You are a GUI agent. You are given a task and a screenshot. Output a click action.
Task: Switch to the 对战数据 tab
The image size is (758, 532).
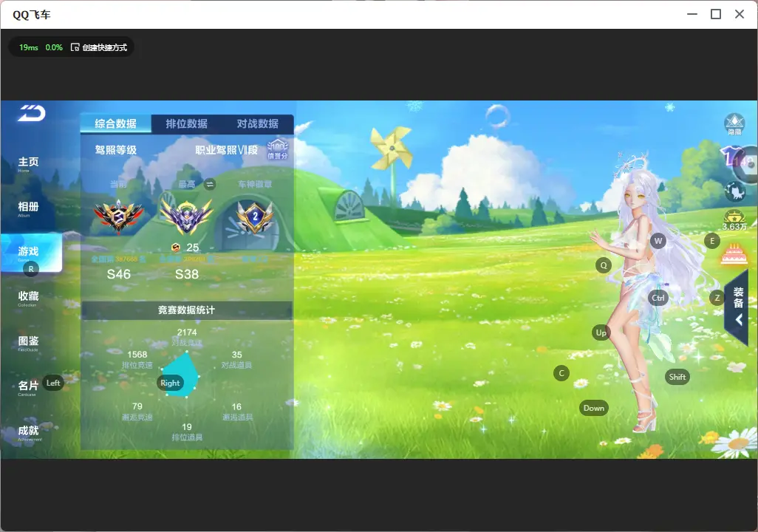pos(258,124)
